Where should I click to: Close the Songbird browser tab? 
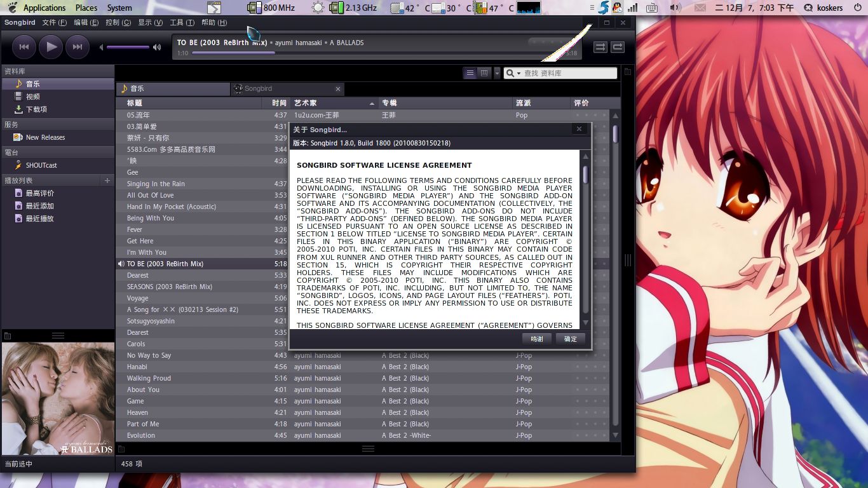[x=337, y=89]
